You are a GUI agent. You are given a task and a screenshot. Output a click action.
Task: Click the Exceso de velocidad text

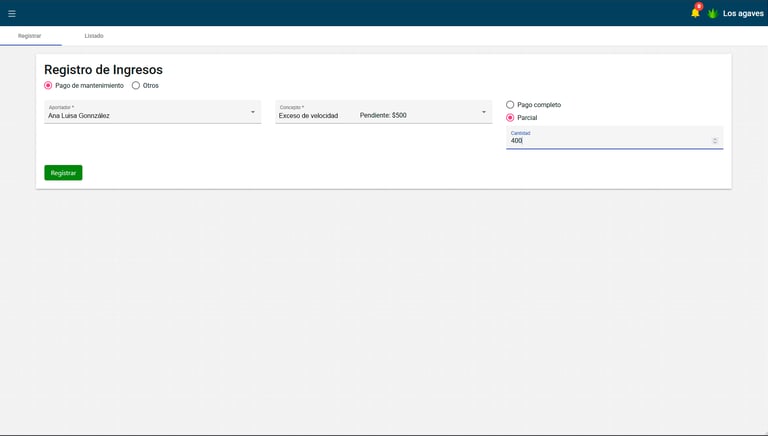click(309, 116)
